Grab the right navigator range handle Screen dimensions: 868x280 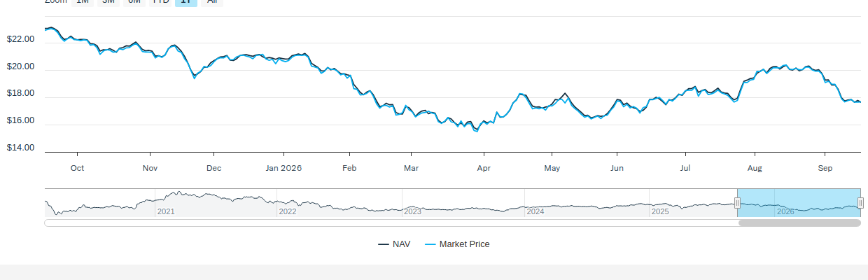tap(860, 203)
